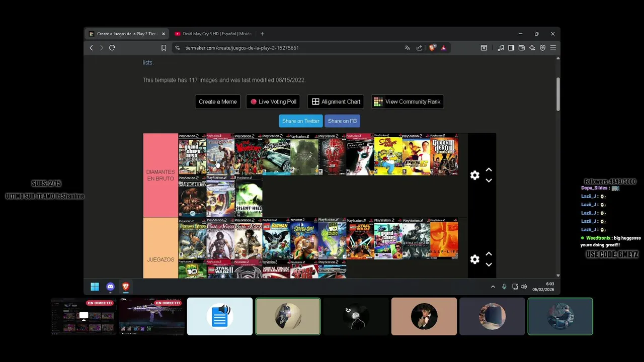Open settings gear for DIAMANTES EN BRUTO row
644x362 pixels.
474,175
